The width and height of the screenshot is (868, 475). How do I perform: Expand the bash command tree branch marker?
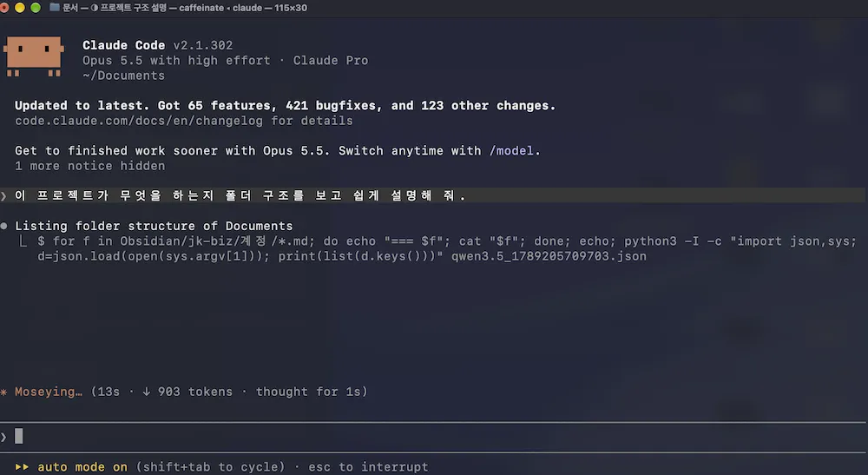pyautogui.click(x=23, y=241)
